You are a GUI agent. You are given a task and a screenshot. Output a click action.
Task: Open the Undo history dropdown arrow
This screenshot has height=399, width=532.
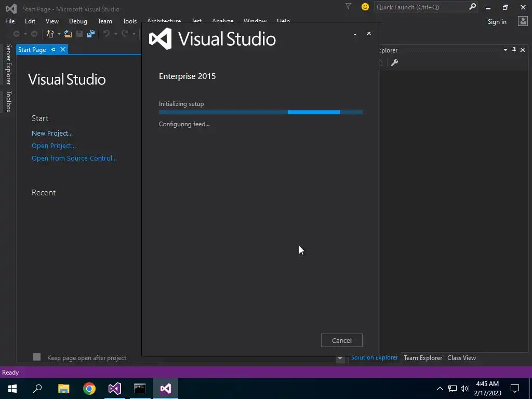115,34
